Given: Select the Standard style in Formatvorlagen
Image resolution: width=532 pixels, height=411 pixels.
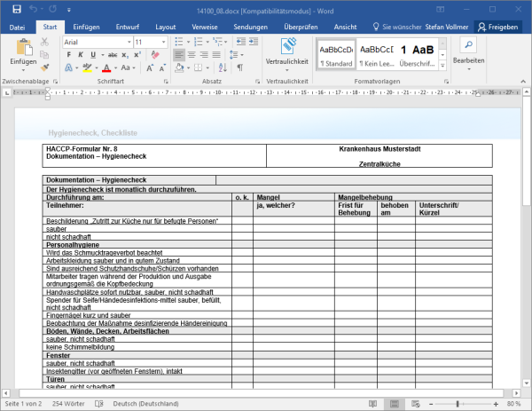Looking at the screenshot, I should 335,54.
